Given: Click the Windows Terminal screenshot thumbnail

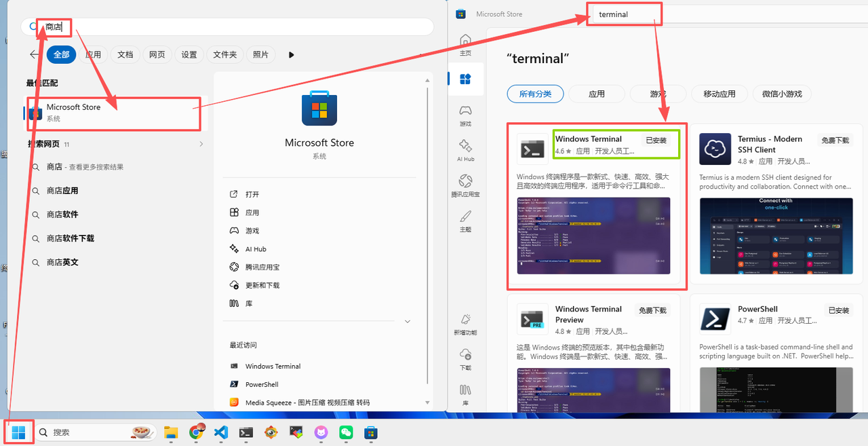Looking at the screenshot, I should [x=593, y=236].
